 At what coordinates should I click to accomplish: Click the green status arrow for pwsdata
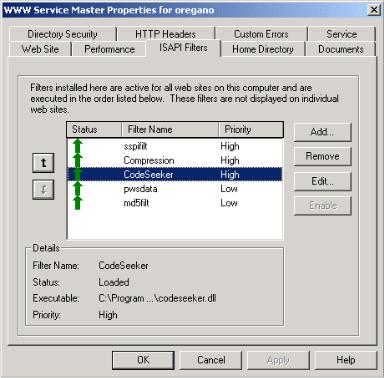pos(77,189)
